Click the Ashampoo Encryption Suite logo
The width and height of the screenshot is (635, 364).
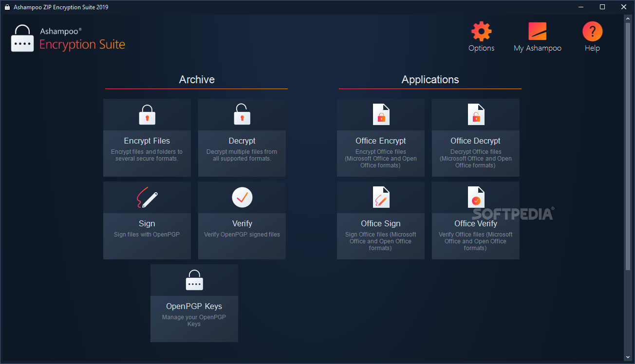point(68,38)
